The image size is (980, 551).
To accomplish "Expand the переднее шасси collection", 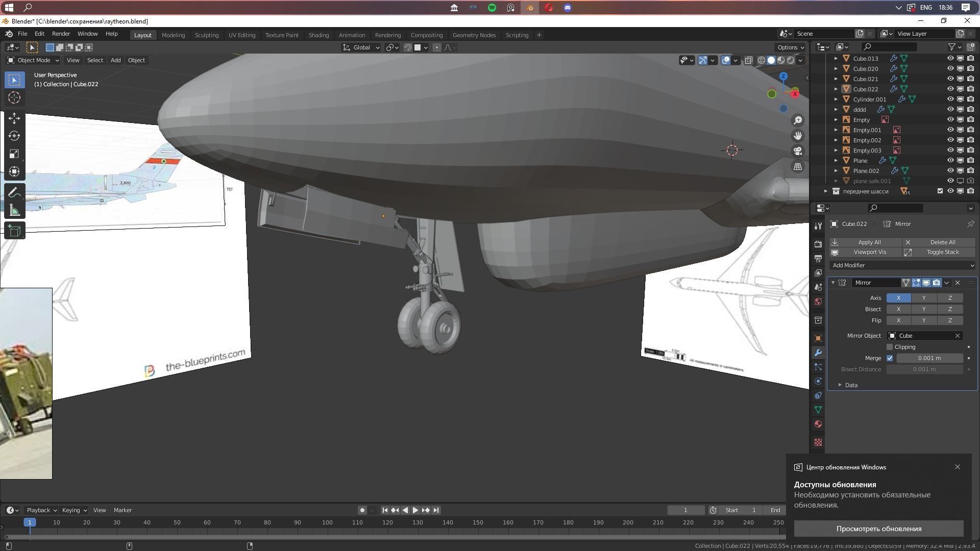I will [826, 191].
